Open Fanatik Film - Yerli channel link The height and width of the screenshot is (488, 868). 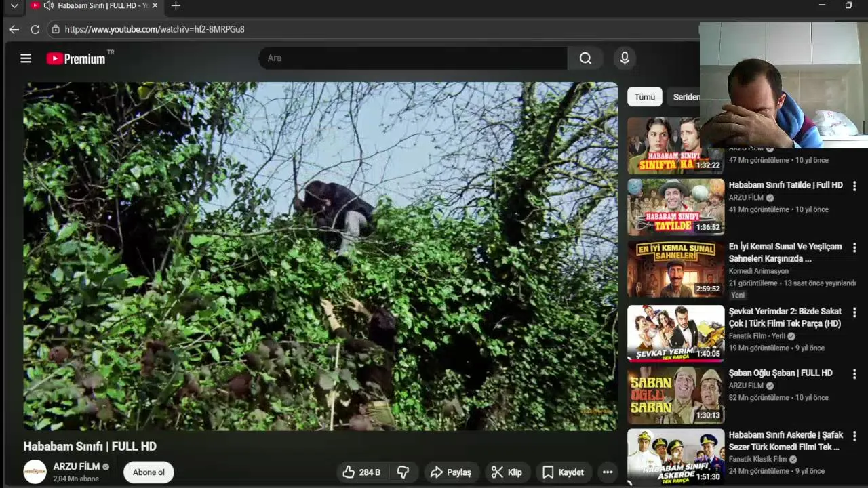point(757,336)
